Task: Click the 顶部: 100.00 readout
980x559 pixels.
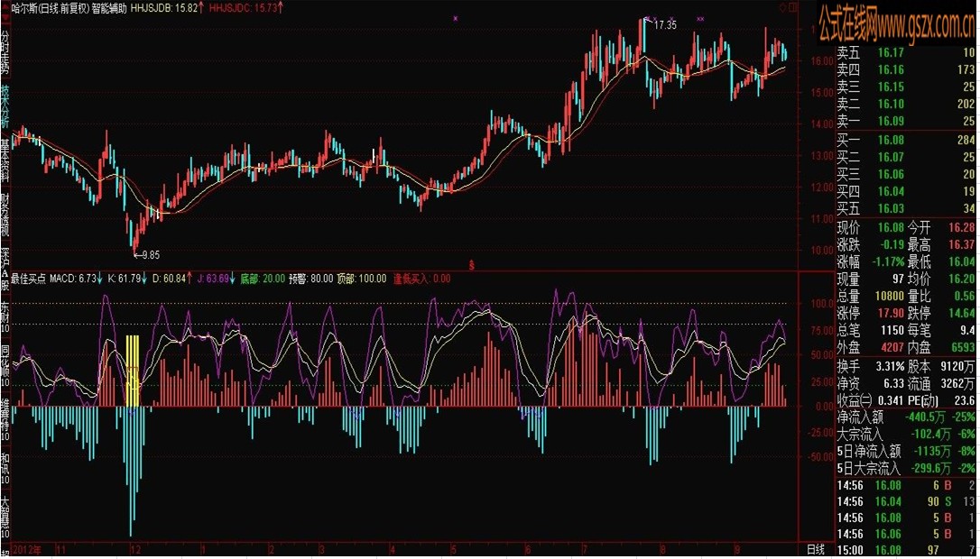Action: click(x=362, y=279)
